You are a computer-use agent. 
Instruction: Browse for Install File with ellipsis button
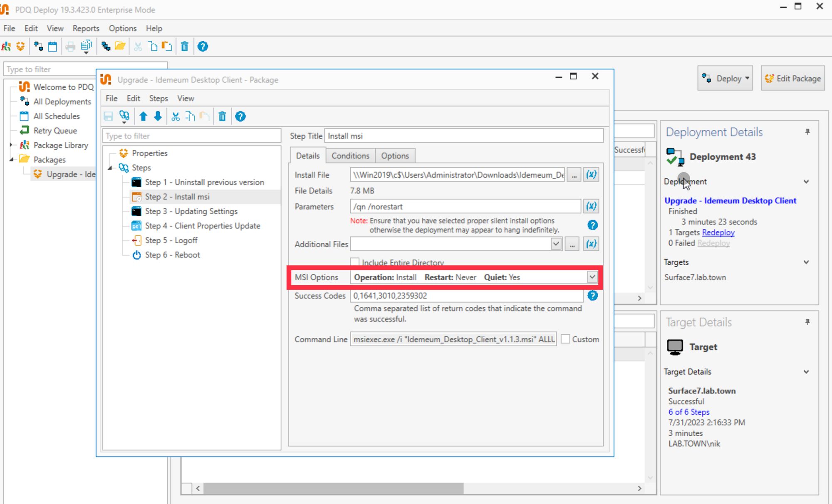pos(574,175)
